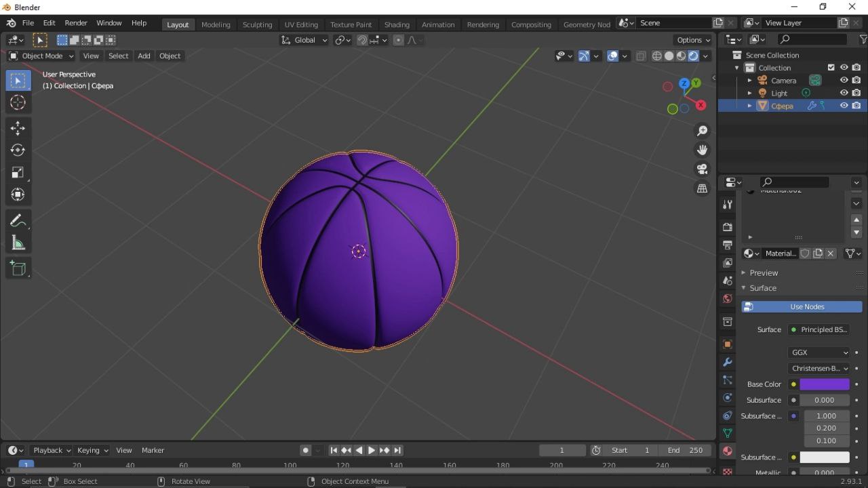The image size is (868, 488).
Task: Open the Tool properties tab
Action: pos(728,204)
